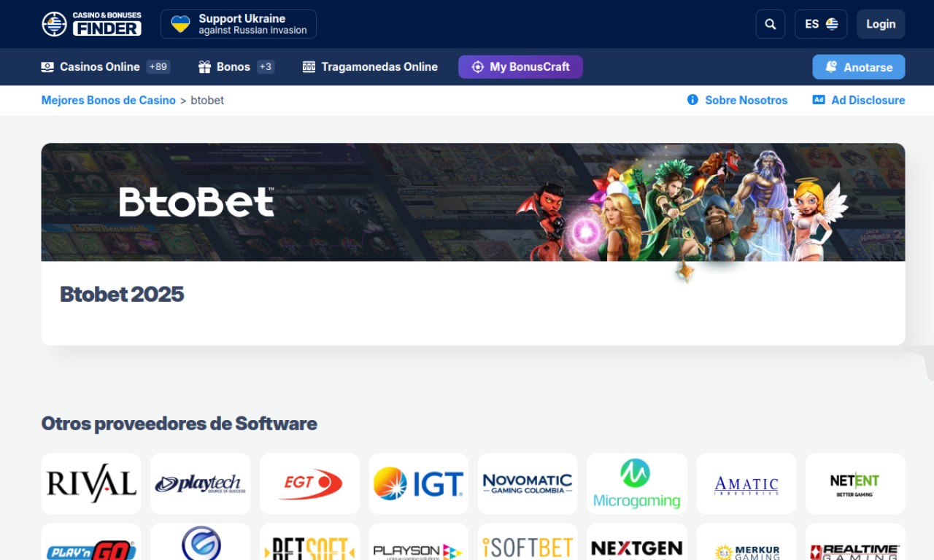
Task: Select the Playson provider logo
Action: [x=418, y=542]
